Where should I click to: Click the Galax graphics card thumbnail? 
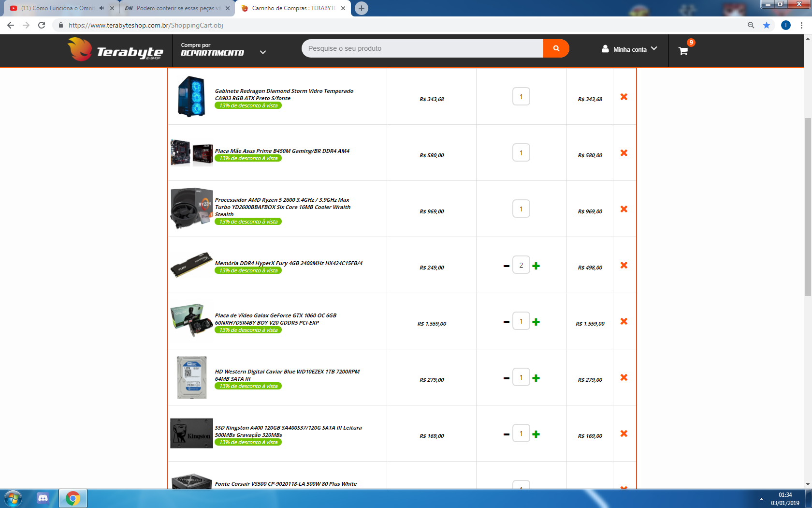[191, 320]
